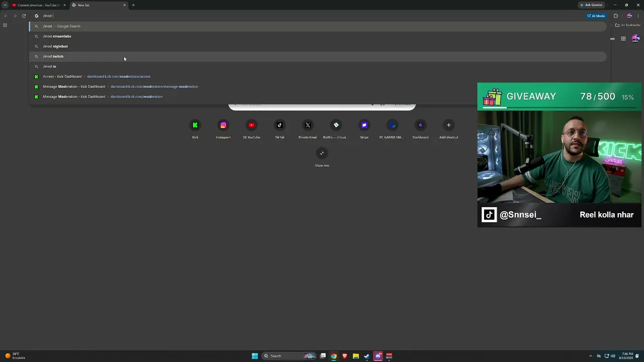Close the Content detection YouTube tab
The height and width of the screenshot is (362, 644).
64,5
